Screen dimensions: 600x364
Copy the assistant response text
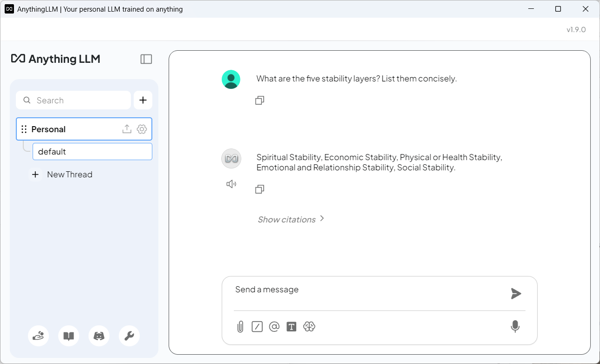coord(260,189)
